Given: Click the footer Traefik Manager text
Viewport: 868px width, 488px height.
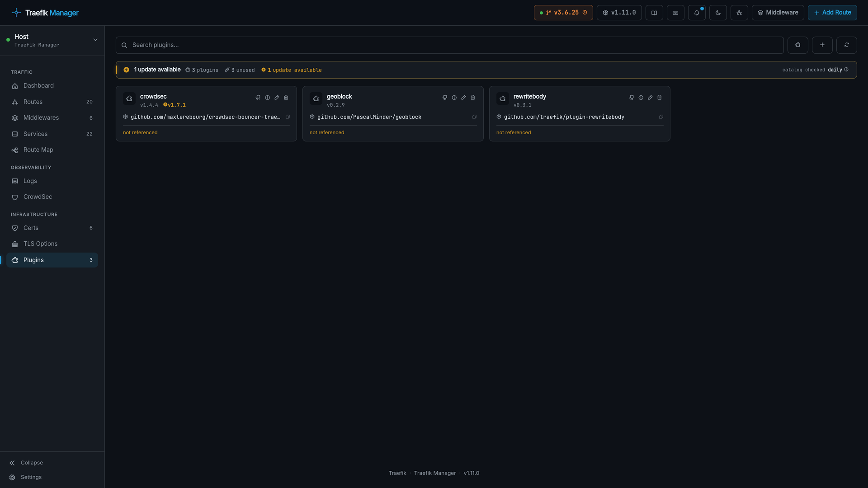Looking at the screenshot, I should pyautogui.click(x=435, y=473).
